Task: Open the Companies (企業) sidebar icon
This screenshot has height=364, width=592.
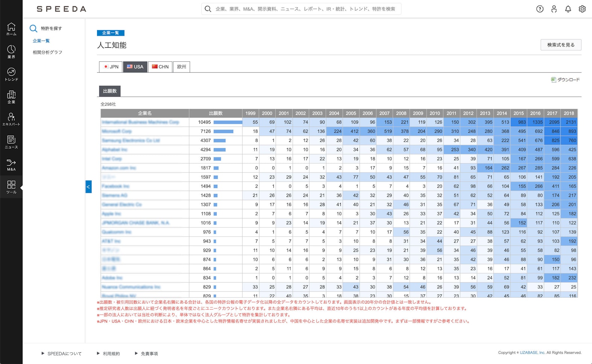Action: [x=11, y=97]
